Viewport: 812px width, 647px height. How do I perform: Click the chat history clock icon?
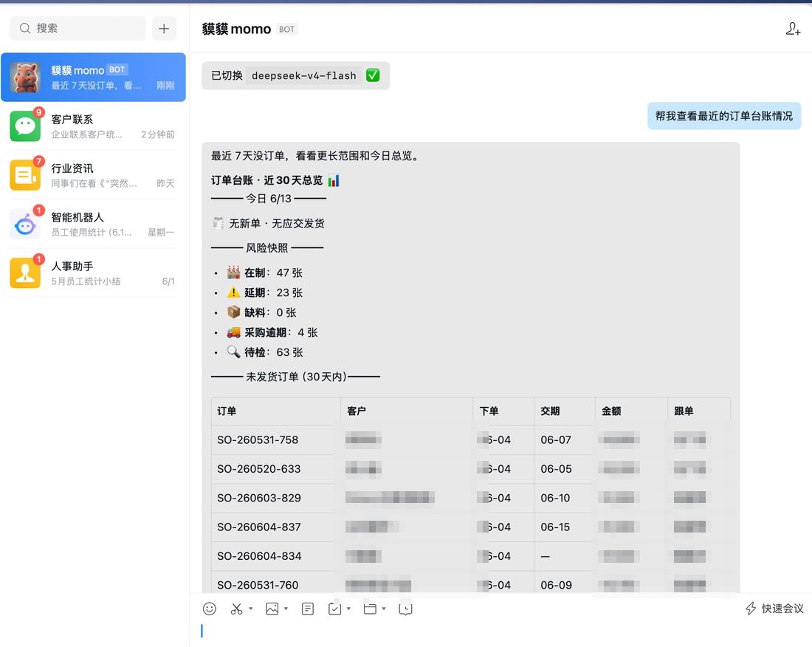pyautogui.click(x=405, y=609)
